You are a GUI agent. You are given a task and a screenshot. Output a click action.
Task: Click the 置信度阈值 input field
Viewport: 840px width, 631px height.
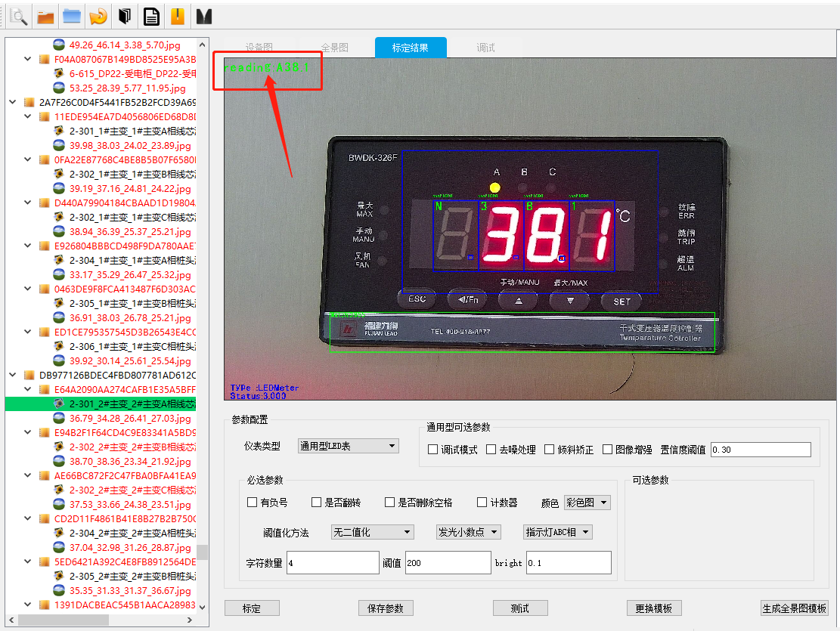pos(761,450)
